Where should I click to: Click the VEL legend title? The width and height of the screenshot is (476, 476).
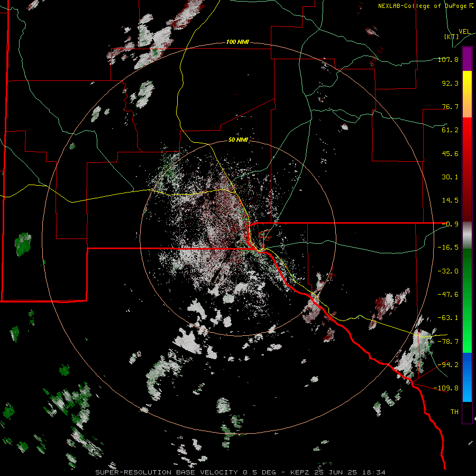(464, 32)
